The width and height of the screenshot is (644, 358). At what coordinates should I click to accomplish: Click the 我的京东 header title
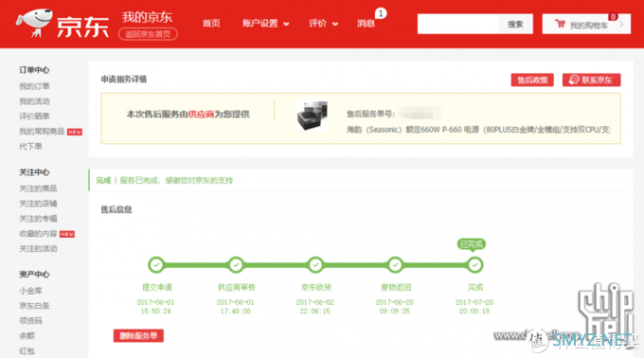[147, 17]
